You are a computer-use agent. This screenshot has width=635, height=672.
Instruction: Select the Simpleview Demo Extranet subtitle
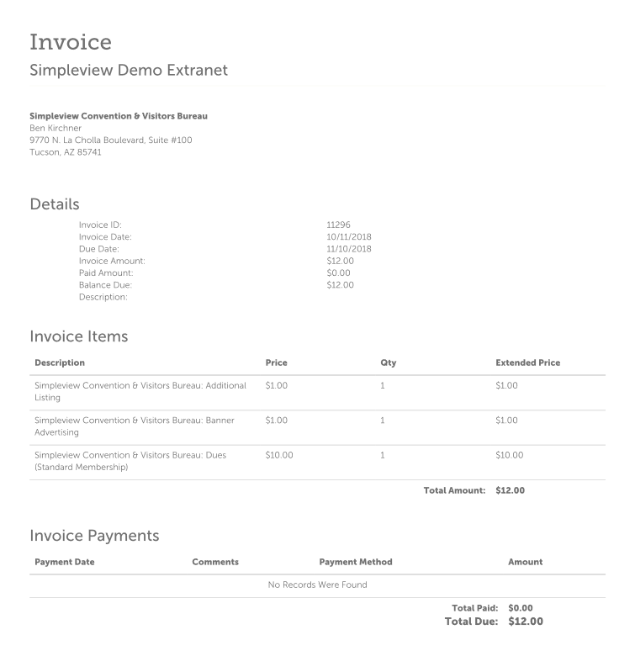(x=129, y=70)
